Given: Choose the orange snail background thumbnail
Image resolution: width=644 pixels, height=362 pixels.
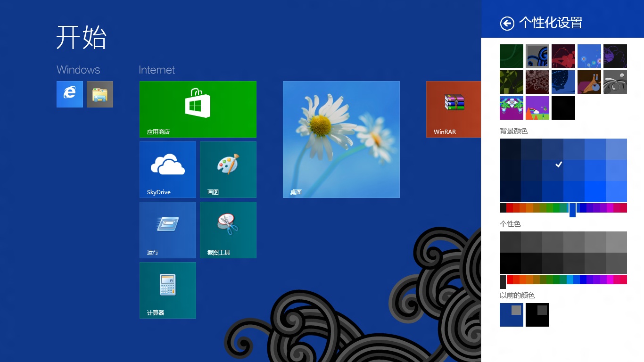Looking at the screenshot, I should (x=589, y=82).
